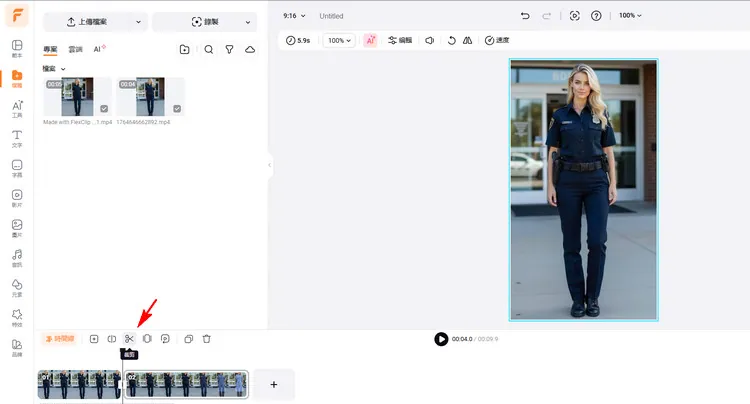The height and width of the screenshot is (404, 750).
Task: Open the 9:16 aspect ratio dropdown
Action: 295,16
